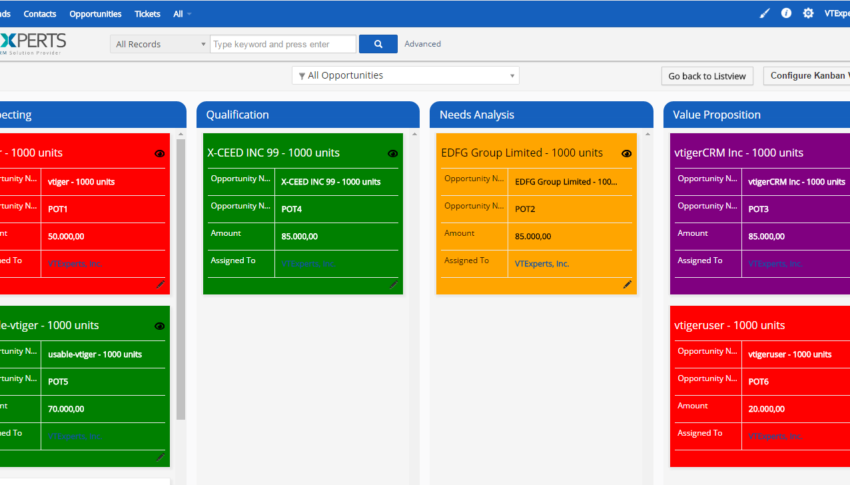Click title X-CEED INC 99 - 1000 units
The width and height of the screenshot is (850, 485).
coord(273,153)
